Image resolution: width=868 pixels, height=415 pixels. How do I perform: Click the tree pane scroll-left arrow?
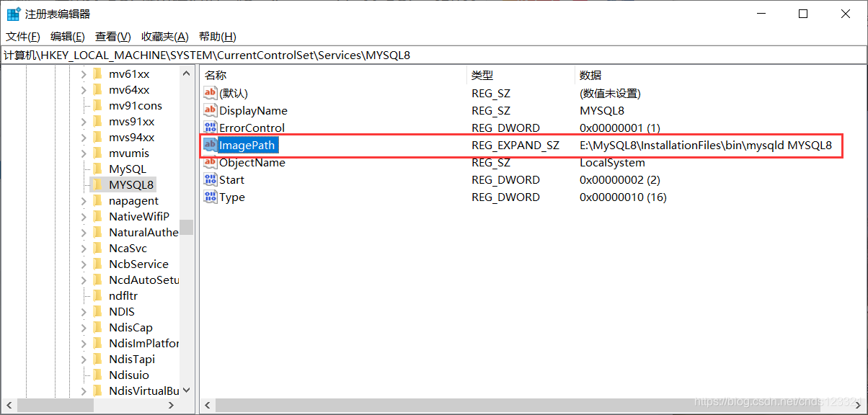tap(9, 406)
